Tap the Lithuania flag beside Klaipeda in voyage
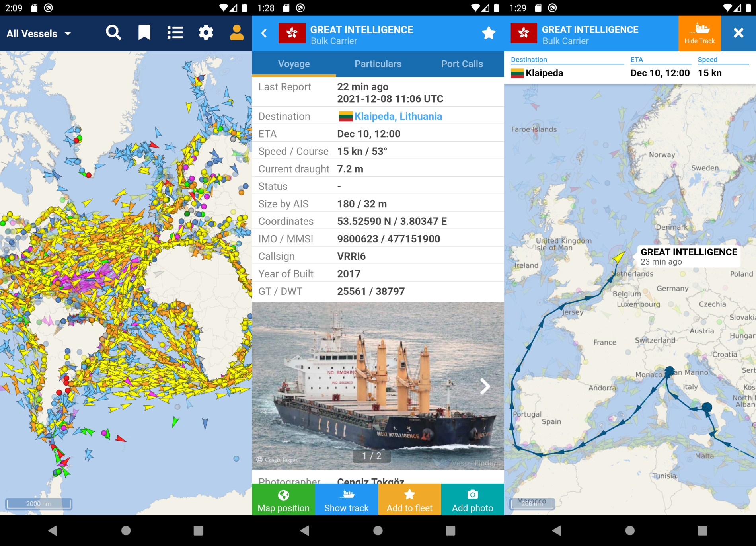This screenshot has height=546, width=756. pos(345,116)
